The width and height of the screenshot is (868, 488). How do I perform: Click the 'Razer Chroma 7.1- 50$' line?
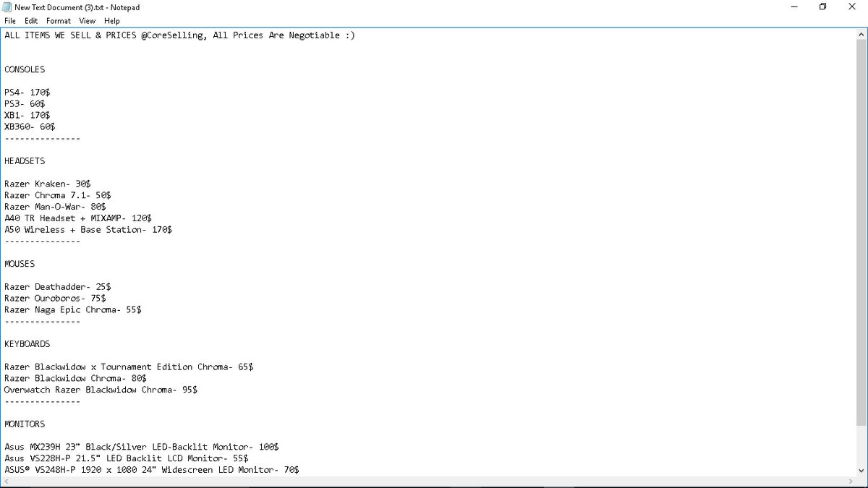[57, 195]
